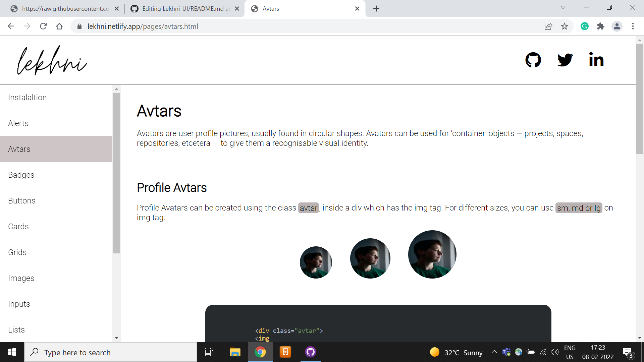The height and width of the screenshot is (362, 644).
Task: Switch to Editing Lekhni-UI README tab
Action: coord(185,9)
